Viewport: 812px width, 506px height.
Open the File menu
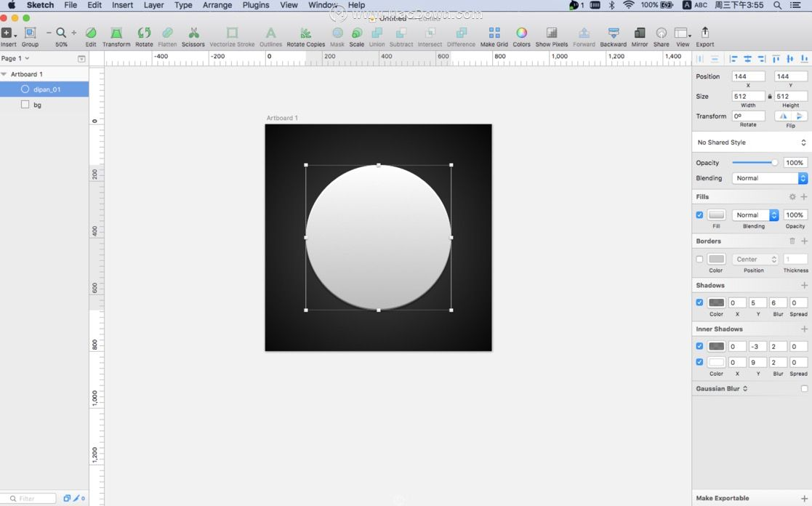tap(71, 5)
